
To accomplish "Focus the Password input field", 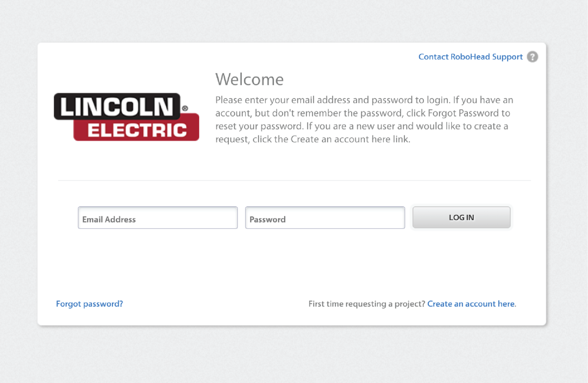I will tap(325, 218).
